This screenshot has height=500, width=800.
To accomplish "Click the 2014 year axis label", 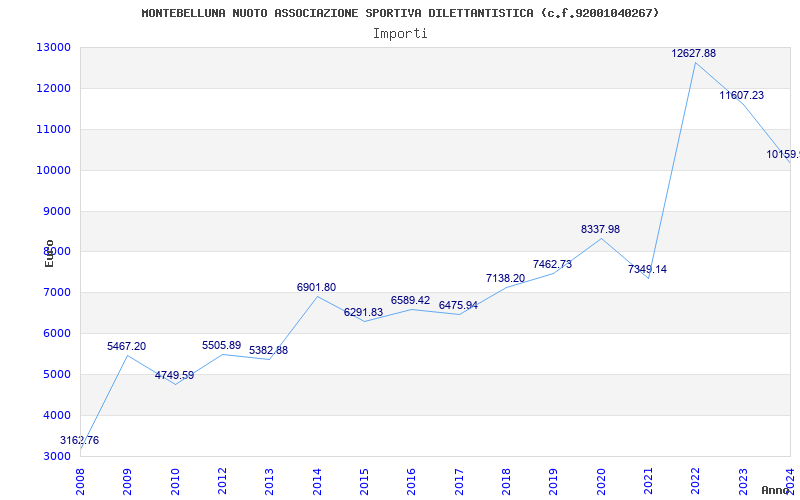I will click(x=317, y=482).
